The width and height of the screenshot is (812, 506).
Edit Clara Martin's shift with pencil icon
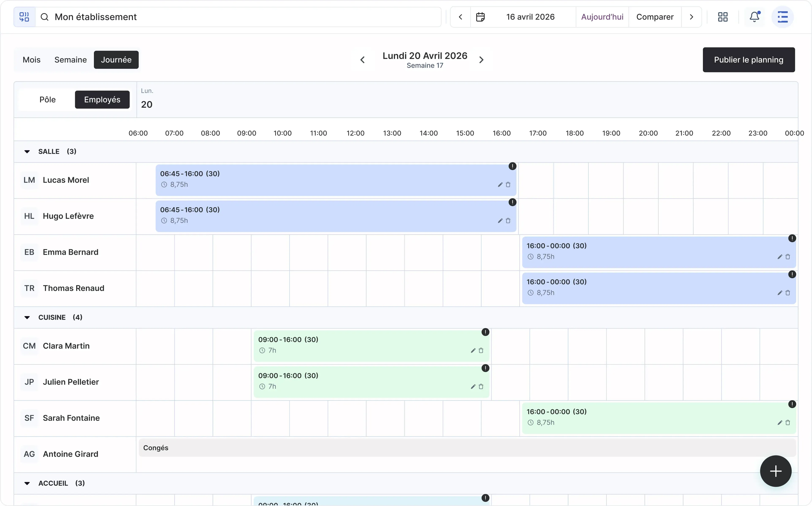pos(473,351)
